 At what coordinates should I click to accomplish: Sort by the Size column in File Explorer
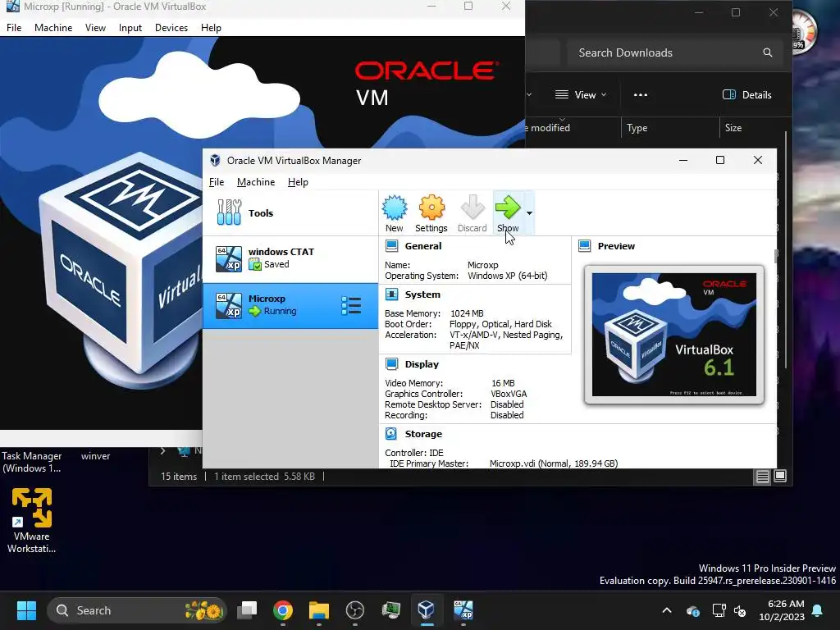[733, 127]
